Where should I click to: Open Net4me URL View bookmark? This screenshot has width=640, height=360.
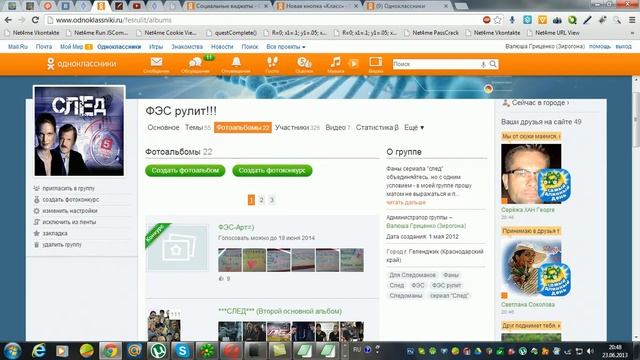pos(553,32)
